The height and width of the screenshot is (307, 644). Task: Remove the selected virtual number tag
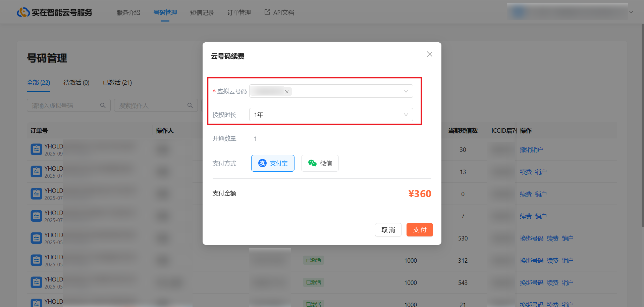[287, 92]
